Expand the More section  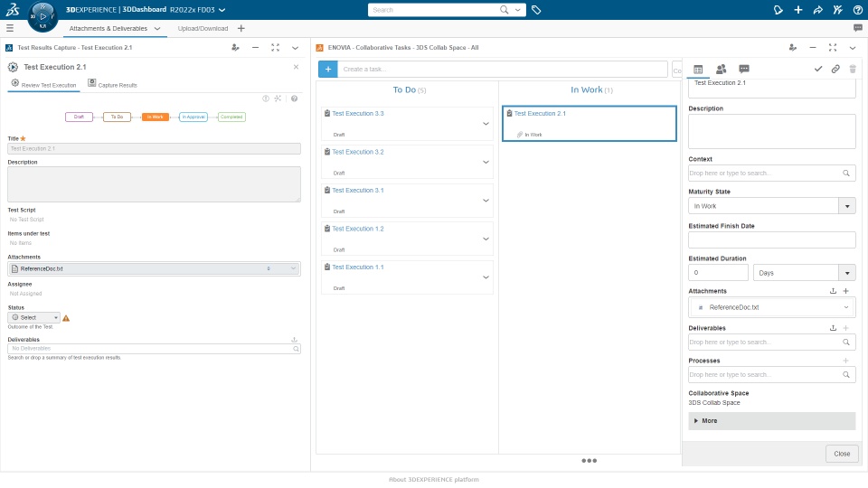tap(771, 421)
